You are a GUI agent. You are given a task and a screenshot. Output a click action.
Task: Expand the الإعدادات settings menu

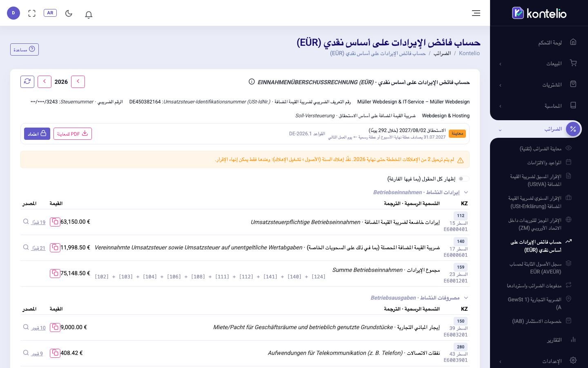(539, 361)
